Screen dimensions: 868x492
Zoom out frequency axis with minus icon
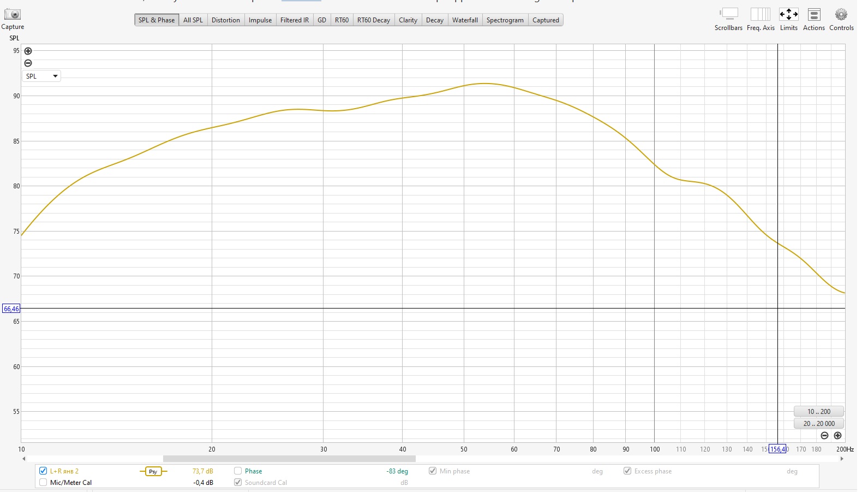coord(825,435)
